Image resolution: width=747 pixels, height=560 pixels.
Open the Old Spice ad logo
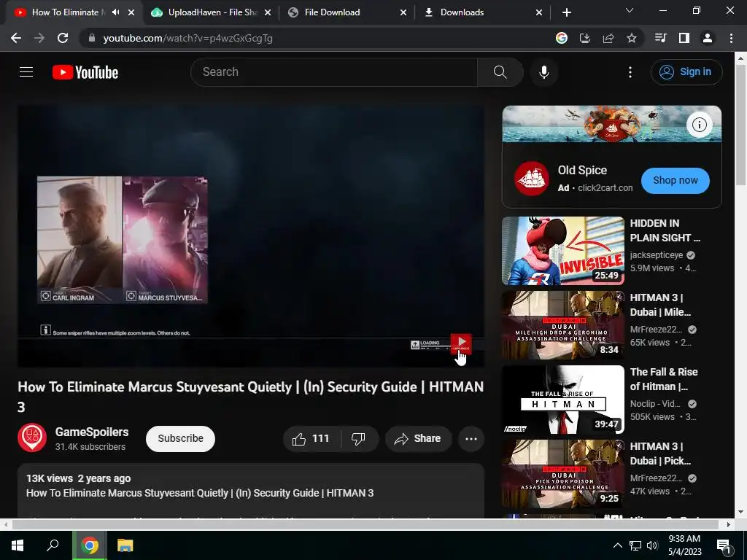pyautogui.click(x=531, y=179)
